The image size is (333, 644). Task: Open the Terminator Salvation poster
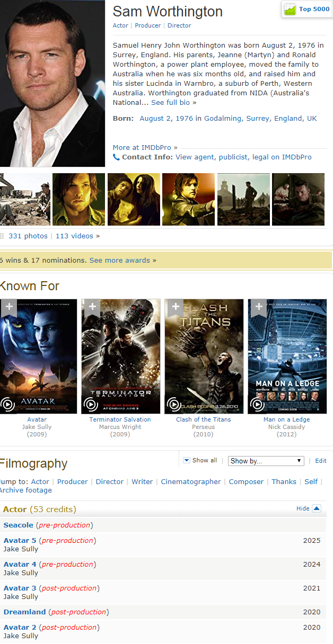tap(121, 356)
